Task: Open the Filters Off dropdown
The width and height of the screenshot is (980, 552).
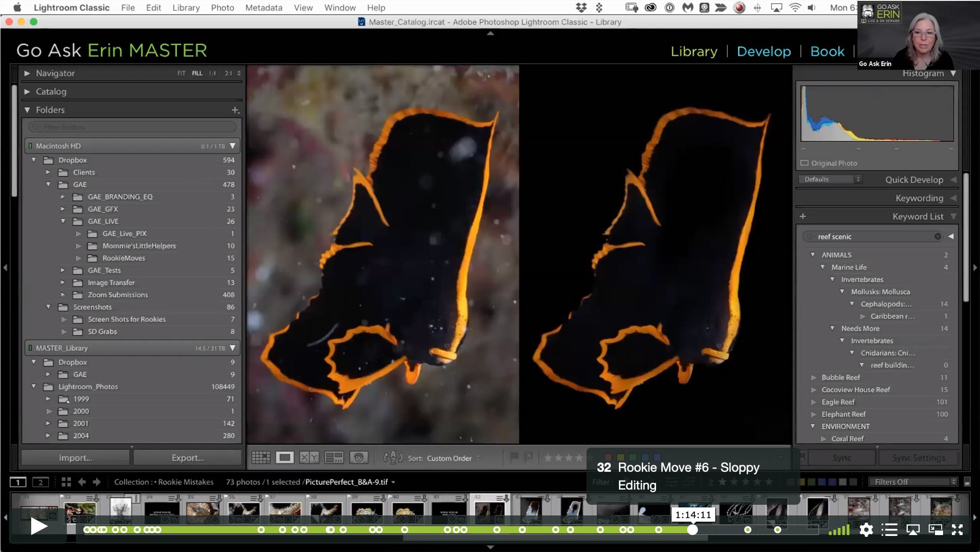Action: [x=913, y=482]
